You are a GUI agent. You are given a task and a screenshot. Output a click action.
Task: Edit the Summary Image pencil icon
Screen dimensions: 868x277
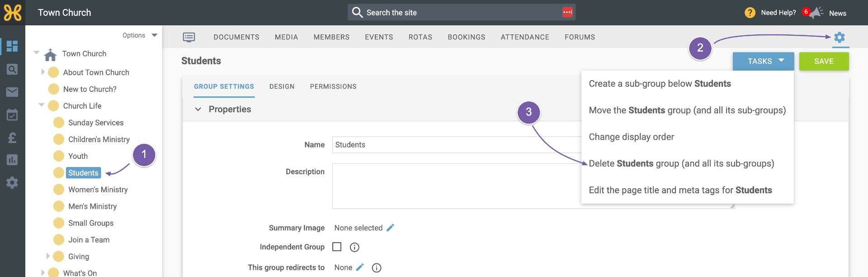point(391,228)
